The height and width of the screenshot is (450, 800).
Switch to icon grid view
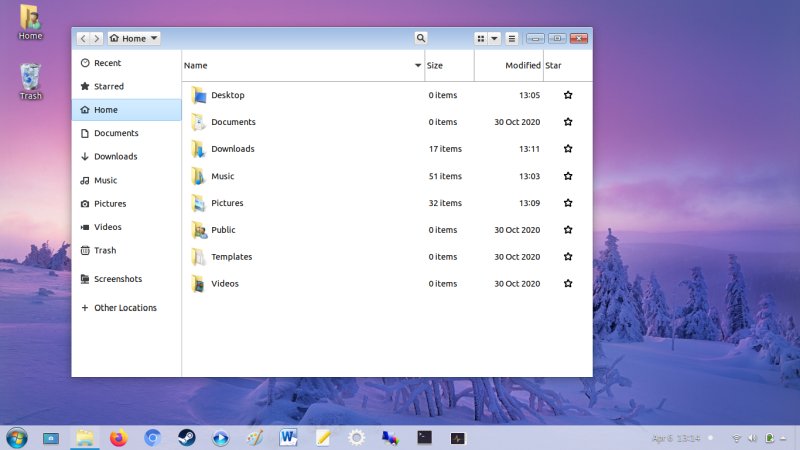481,38
